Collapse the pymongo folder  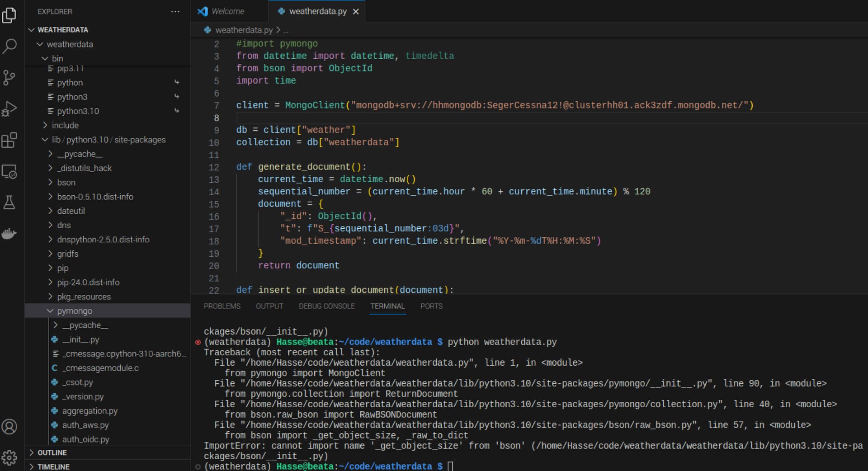point(74,311)
